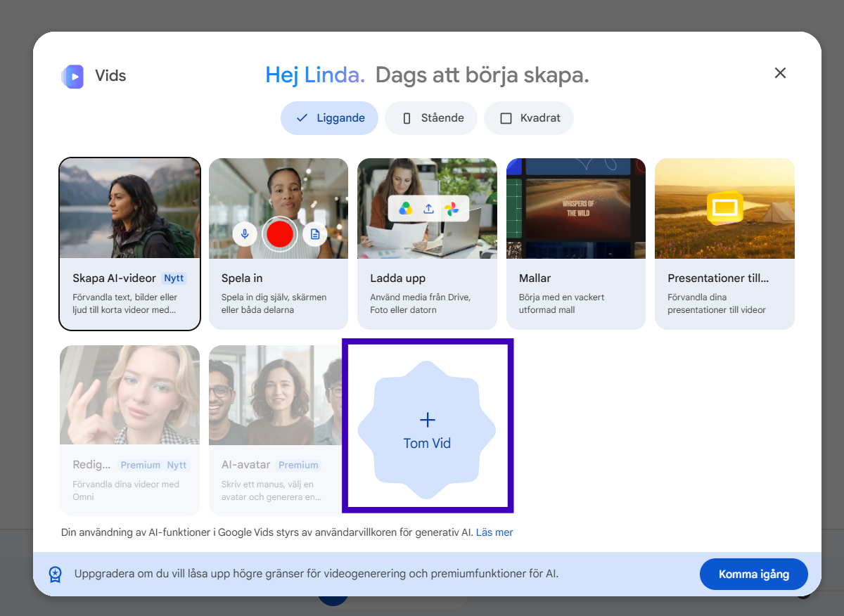Click the document script icon on Spela in card

tap(315, 233)
